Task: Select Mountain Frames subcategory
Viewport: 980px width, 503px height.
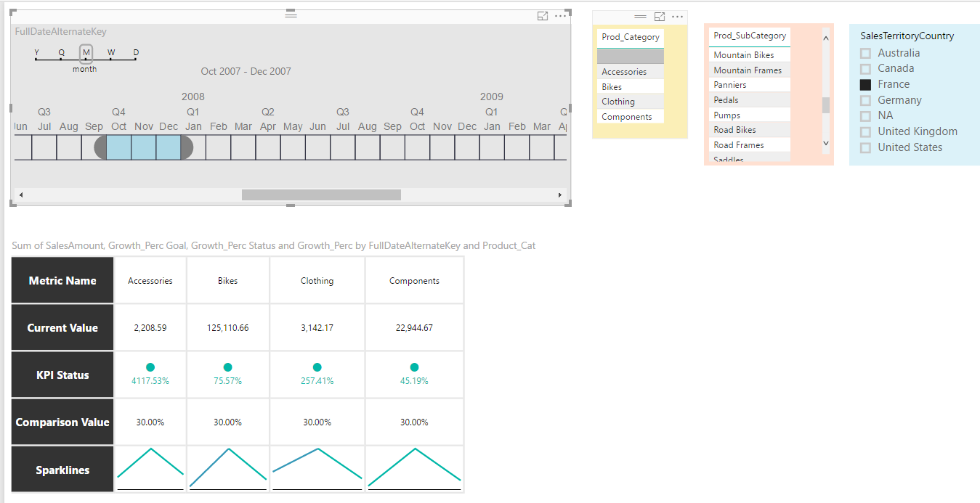Action: point(749,70)
